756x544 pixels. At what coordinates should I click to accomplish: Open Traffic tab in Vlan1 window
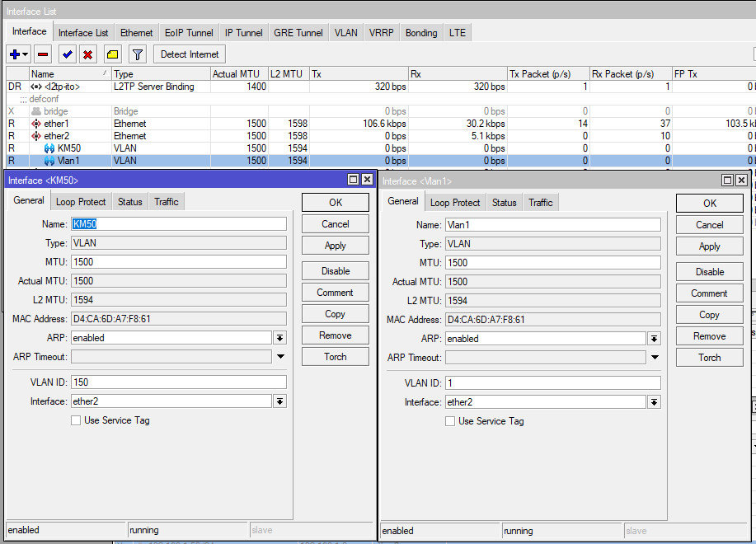click(x=541, y=203)
